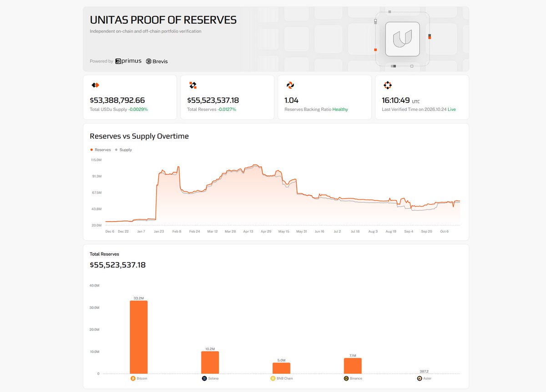Click the Oct 6 date on the x-axis
The height and width of the screenshot is (392, 546).
444,231
